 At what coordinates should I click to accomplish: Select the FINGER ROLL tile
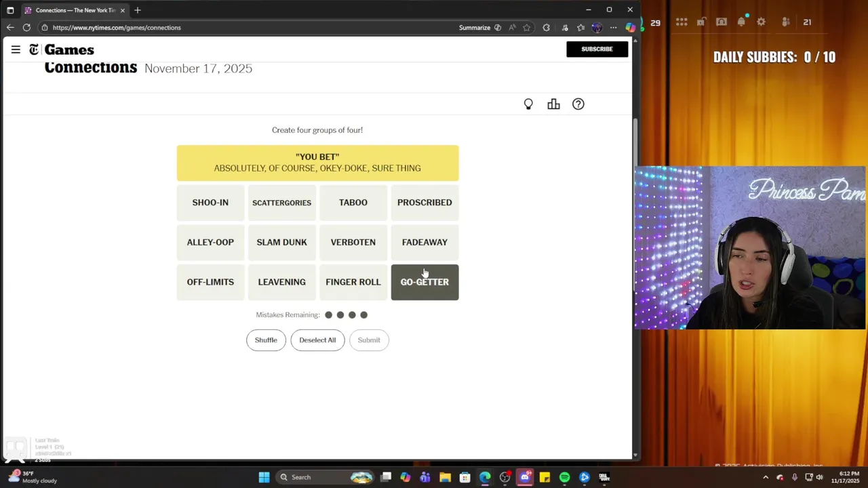pos(353,282)
